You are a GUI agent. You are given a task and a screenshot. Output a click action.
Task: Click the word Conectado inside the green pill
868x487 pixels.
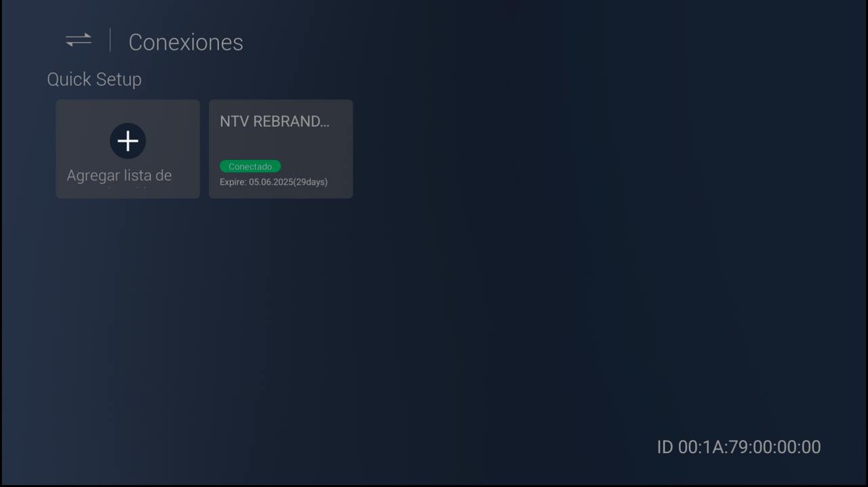250,166
